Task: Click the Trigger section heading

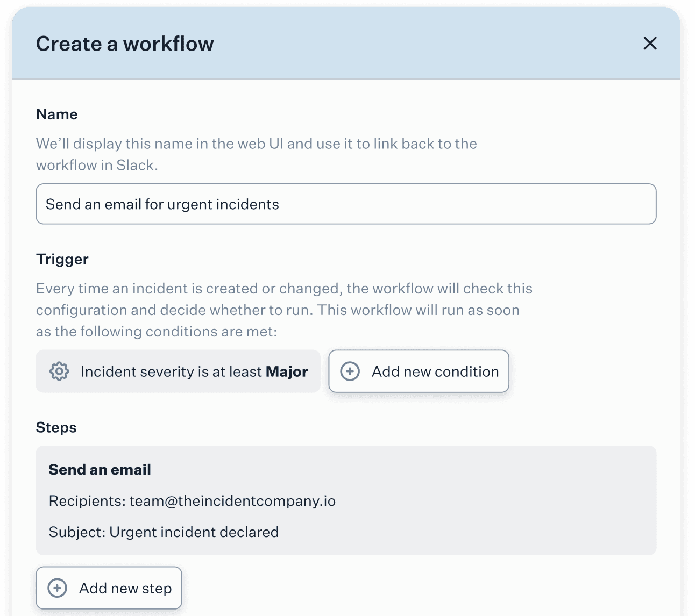Action: coord(62,260)
